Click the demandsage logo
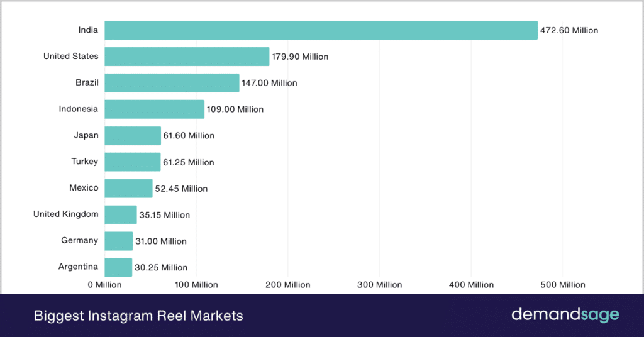The height and width of the screenshot is (337, 644). click(x=565, y=315)
